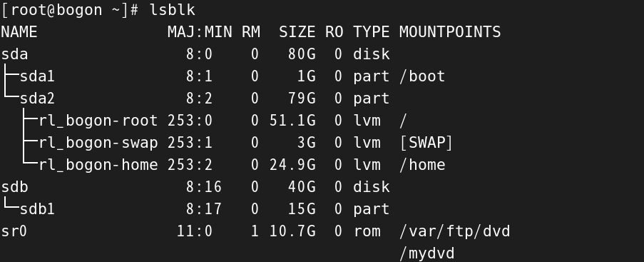Click the disk type in sdb row
This screenshot has width=644, height=262.
372,187
